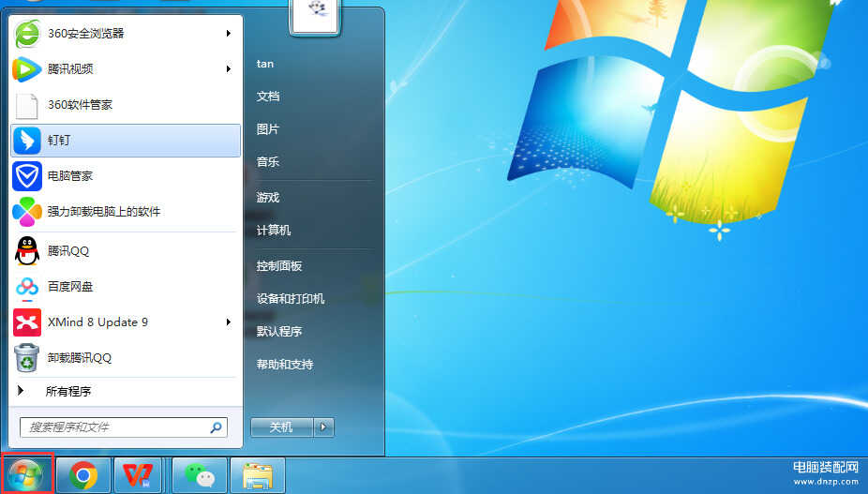Click the Windows Start orb
The height and width of the screenshot is (494, 868).
pos(26,475)
